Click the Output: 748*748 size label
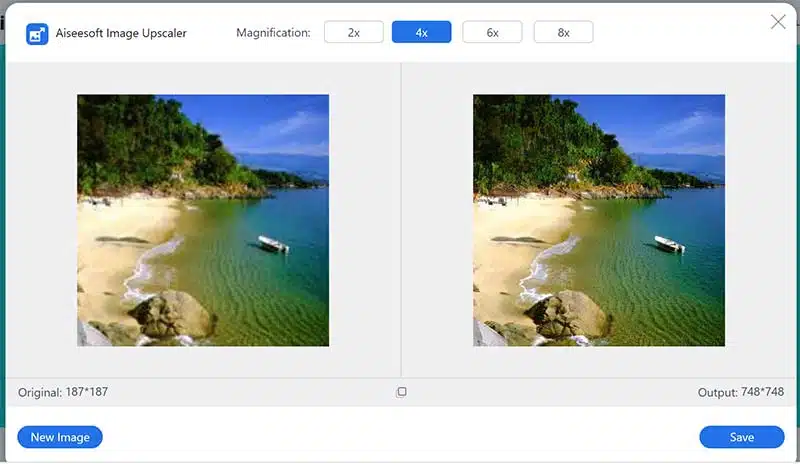 (740, 393)
